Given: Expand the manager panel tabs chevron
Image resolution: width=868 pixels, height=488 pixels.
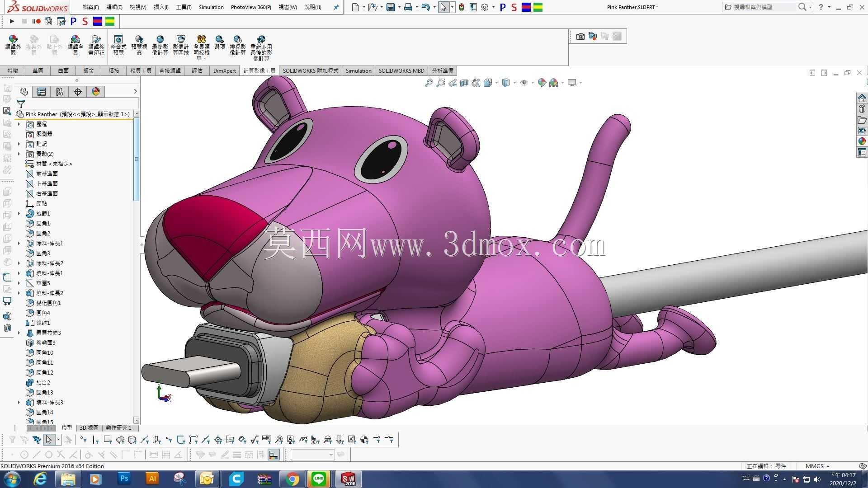Looking at the screenshot, I should [135, 92].
